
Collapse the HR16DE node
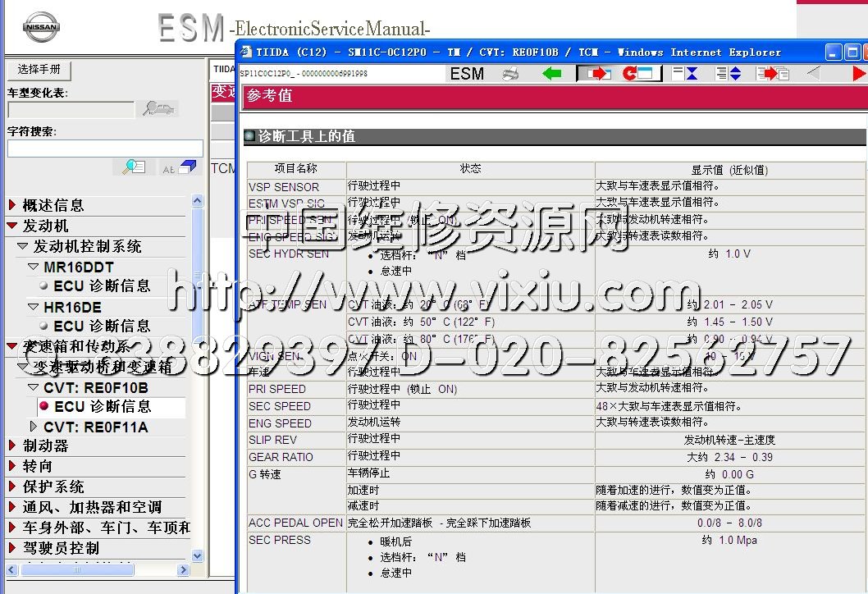pyautogui.click(x=33, y=307)
